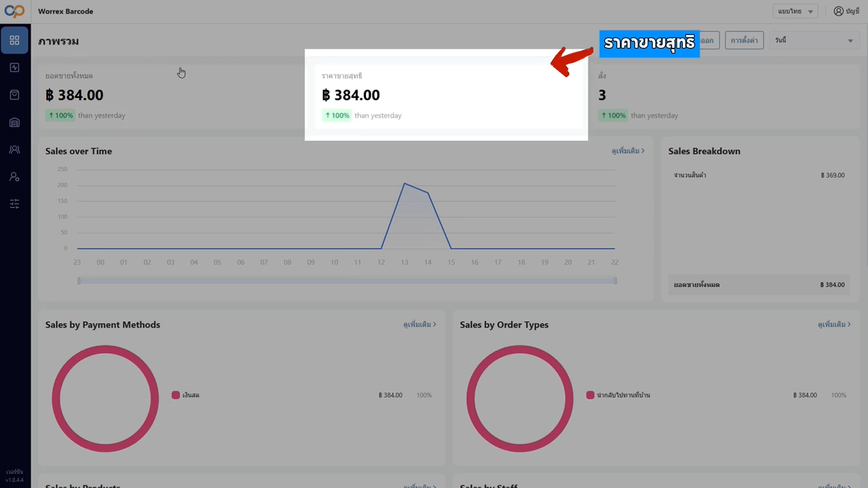Click the Sales by Payment Methods donut chart
The height and width of the screenshot is (488, 868).
coord(105,399)
